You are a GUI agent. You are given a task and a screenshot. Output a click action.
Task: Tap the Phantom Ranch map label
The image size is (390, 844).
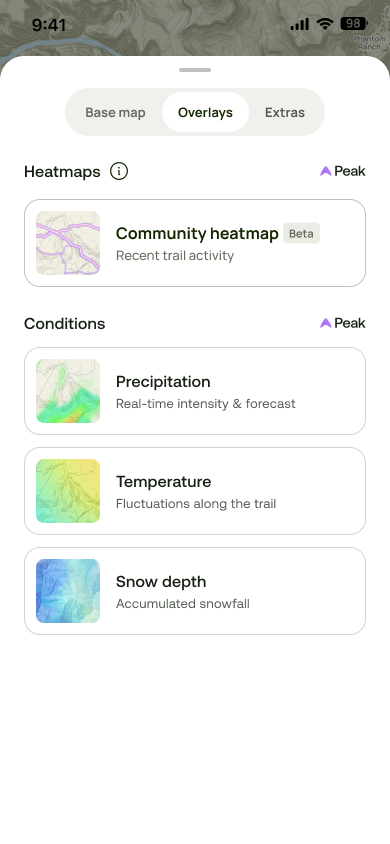[x=369, y=43]
